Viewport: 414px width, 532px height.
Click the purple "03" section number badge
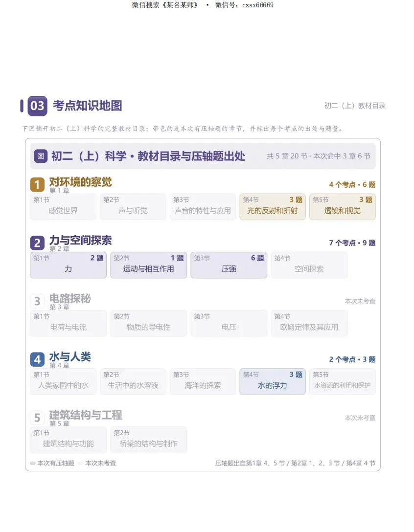(x=37, y=106)
